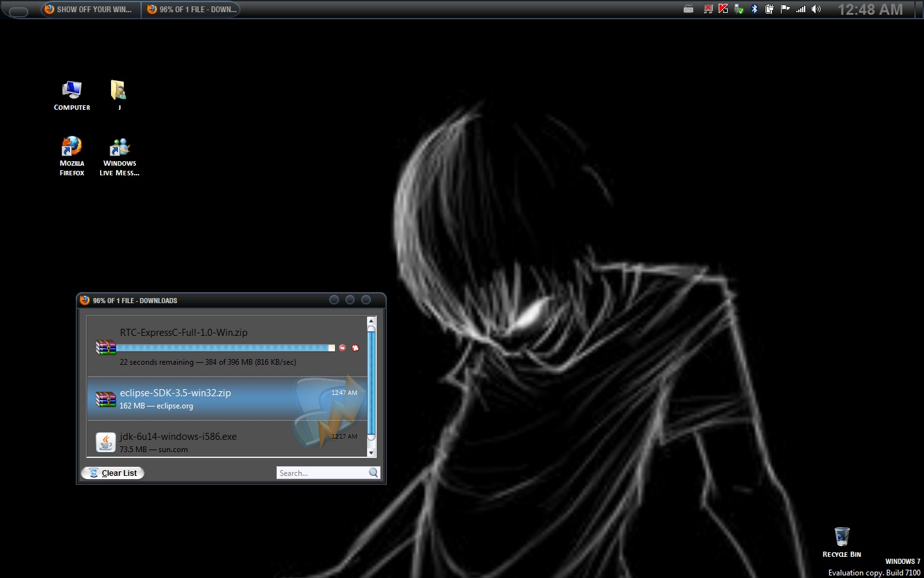Click the downloads list scrollbar thumb
The width and height of the screenshot is (924, 578).
[371, 384]
